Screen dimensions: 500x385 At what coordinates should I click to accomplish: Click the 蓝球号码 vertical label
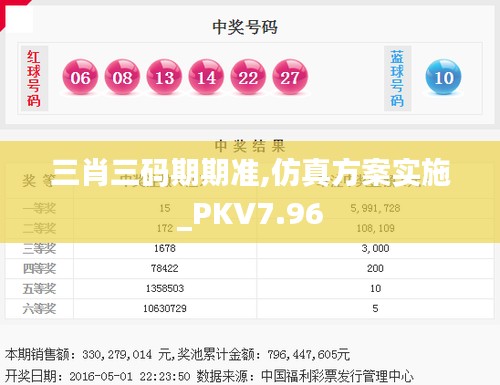[x=397, y=79]
